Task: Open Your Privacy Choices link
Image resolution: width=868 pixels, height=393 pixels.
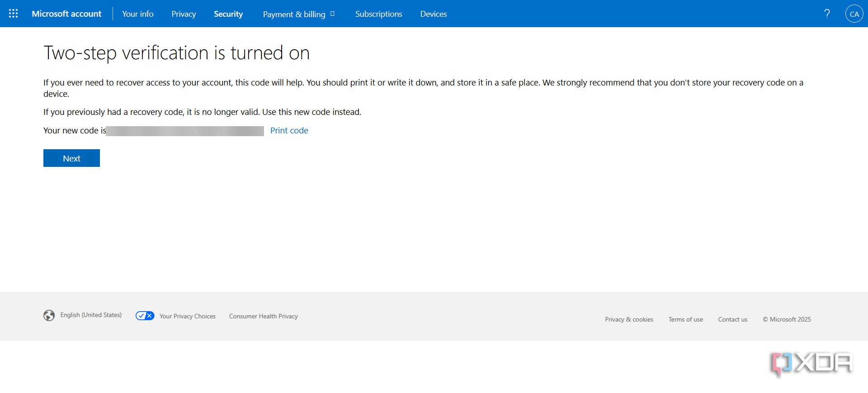Action: click(188, 316)
